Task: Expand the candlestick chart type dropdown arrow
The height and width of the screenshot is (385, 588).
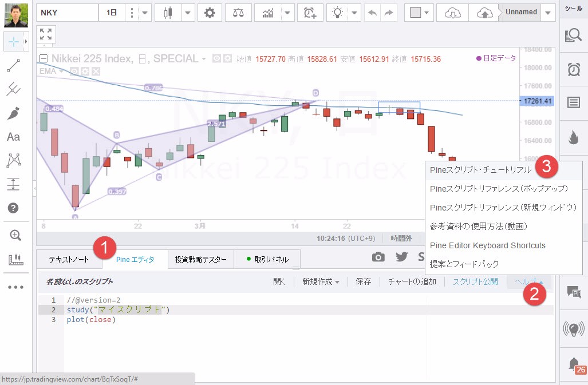Action: point(188,13)
